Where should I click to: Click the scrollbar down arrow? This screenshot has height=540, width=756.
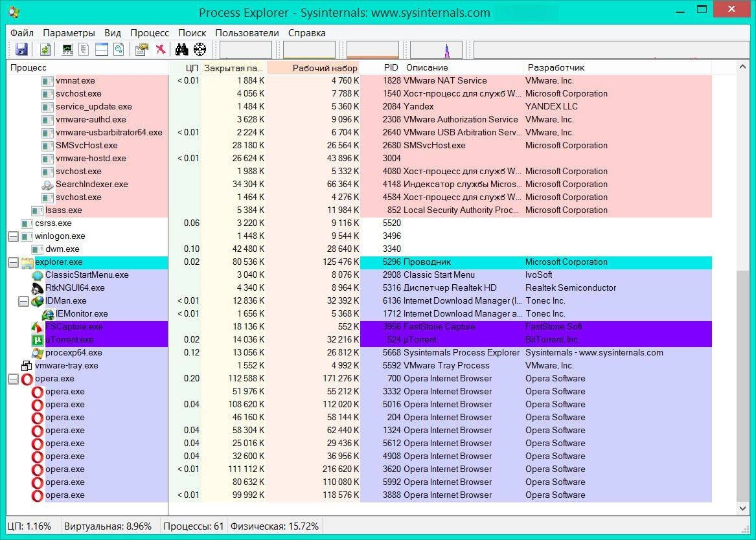point(742,508)
